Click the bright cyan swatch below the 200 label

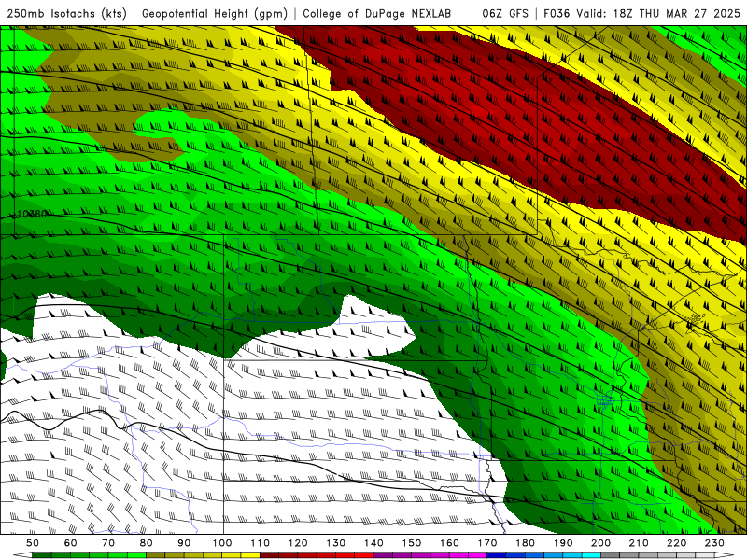tap(591, 555)
